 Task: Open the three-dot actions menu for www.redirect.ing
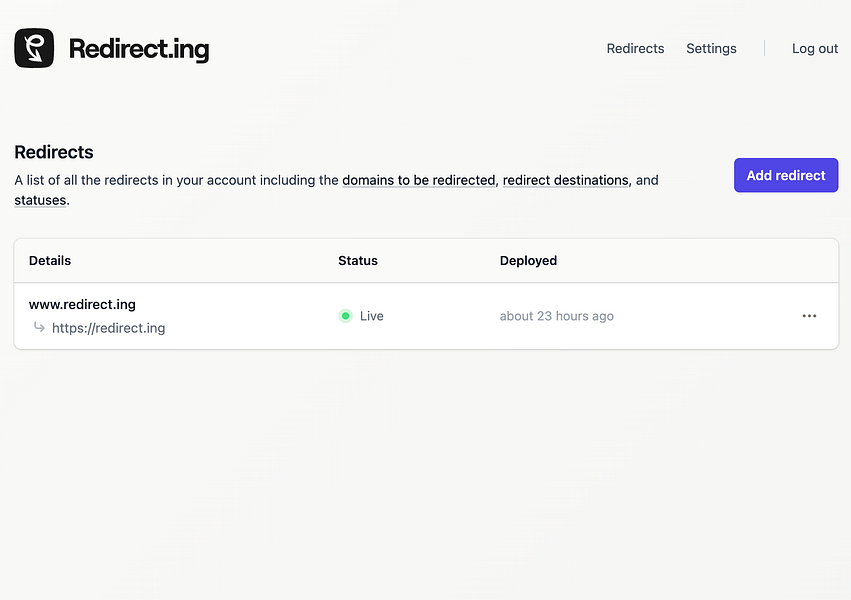click(809, 315)
